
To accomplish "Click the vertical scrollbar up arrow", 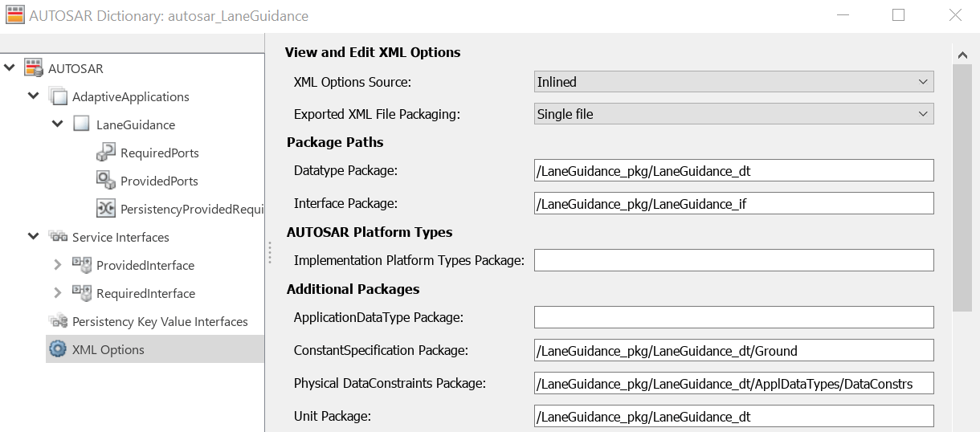I will [962, 55].
